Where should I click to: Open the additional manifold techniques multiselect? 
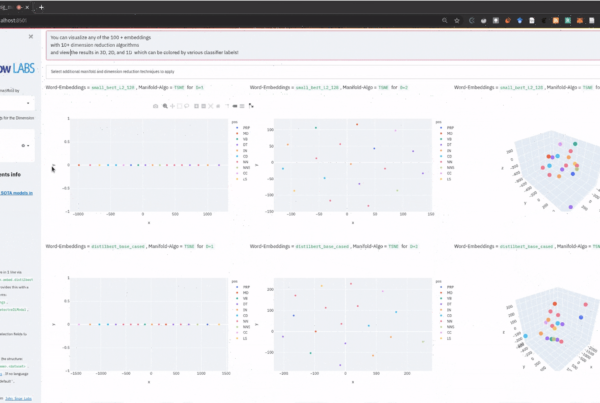pos(323,72)
